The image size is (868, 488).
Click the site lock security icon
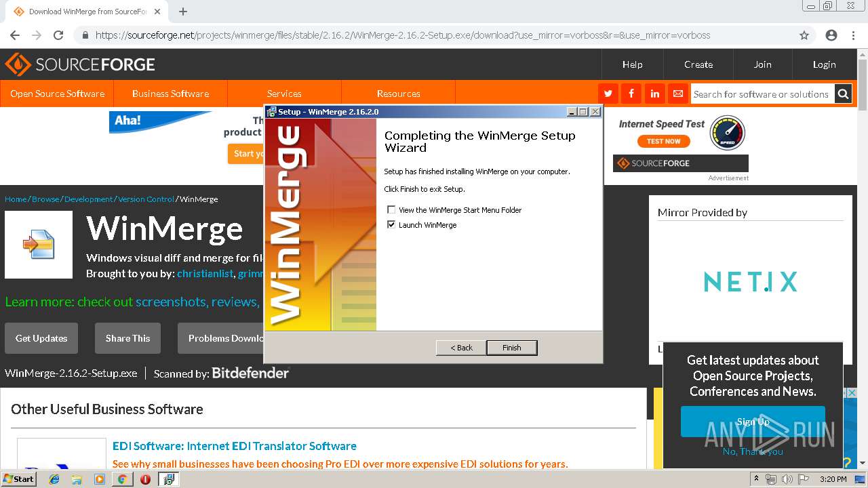tap(85, 35)
